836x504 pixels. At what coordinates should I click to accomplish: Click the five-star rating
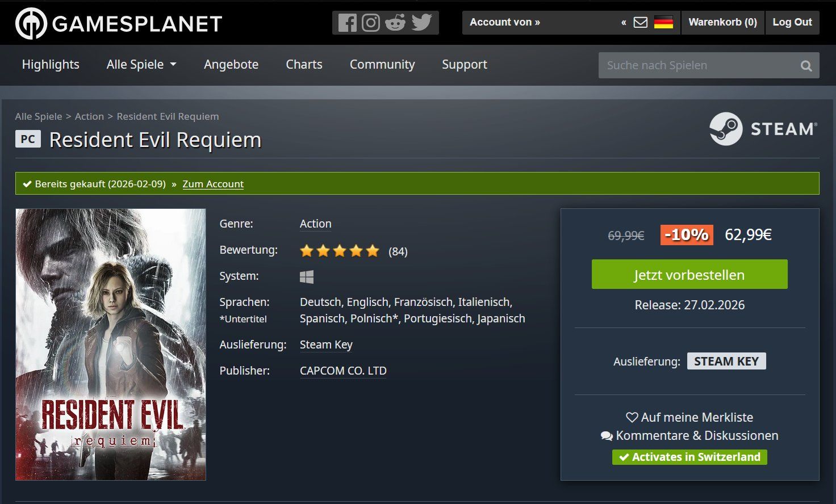340,250
